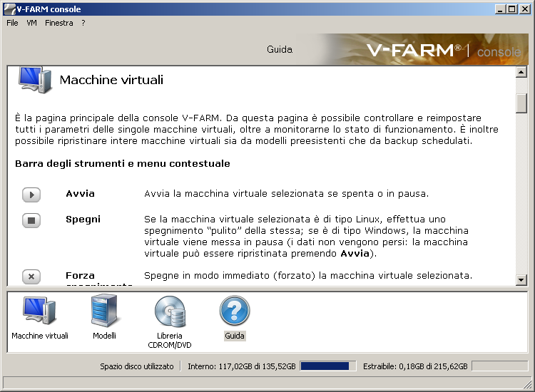Open the Finestra menu
The height and width of the screenshot is (392, 535).
point(59,23)
